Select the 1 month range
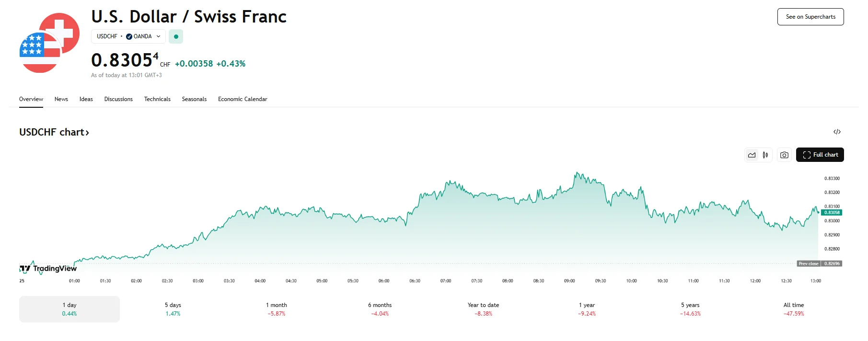 pos(277,309)
